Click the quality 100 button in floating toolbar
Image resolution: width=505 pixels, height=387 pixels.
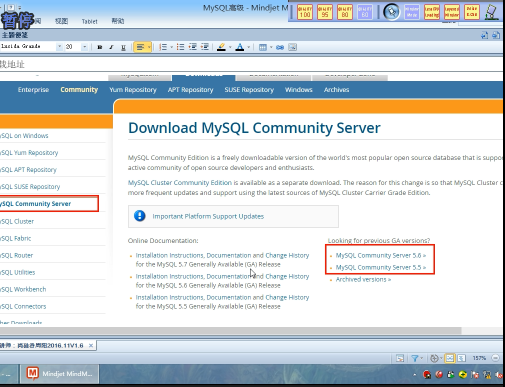tap(305, 12)
